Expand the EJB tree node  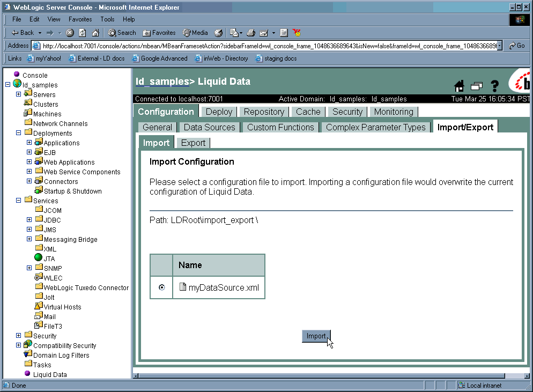pos(29,152)
